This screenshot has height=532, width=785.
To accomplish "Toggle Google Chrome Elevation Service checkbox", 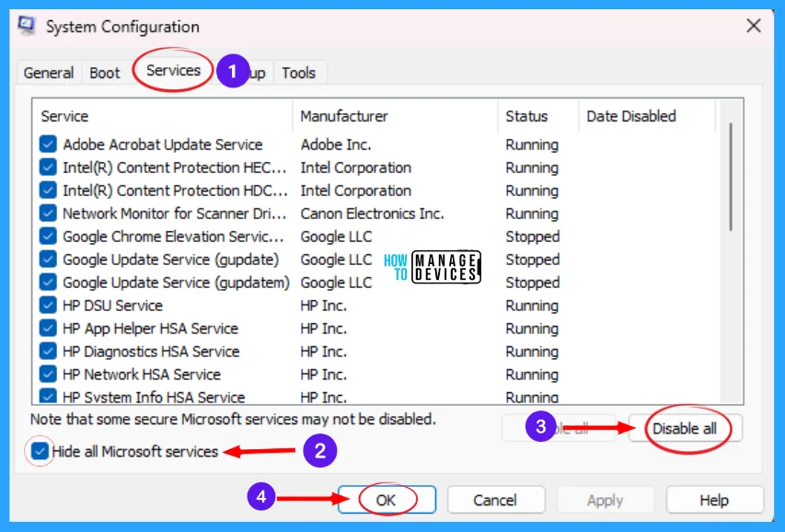I will (x=48, y=237).
